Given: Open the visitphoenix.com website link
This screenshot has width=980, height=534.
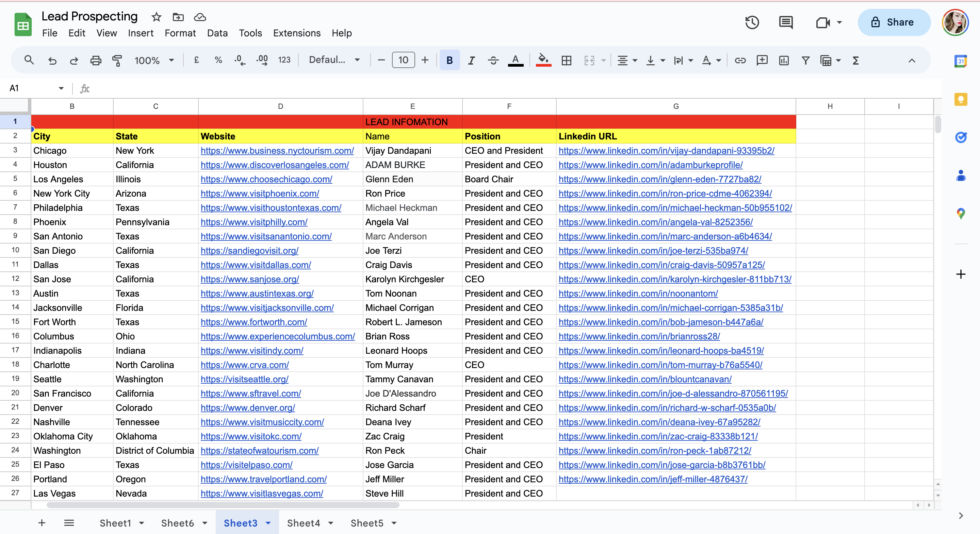Looking at the screenshot, I should click(x=259, y=193).
